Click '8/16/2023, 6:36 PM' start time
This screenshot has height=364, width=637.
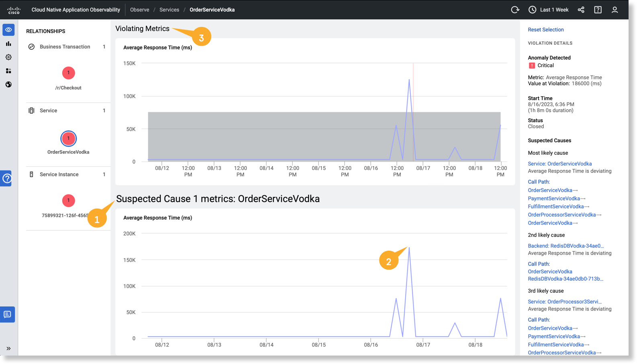(x=551, y=104)
